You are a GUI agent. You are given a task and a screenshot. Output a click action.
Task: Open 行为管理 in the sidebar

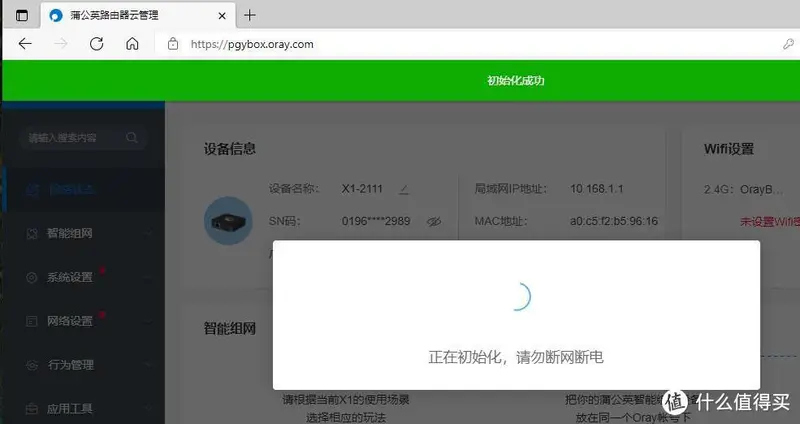click(x=84, y=365)
